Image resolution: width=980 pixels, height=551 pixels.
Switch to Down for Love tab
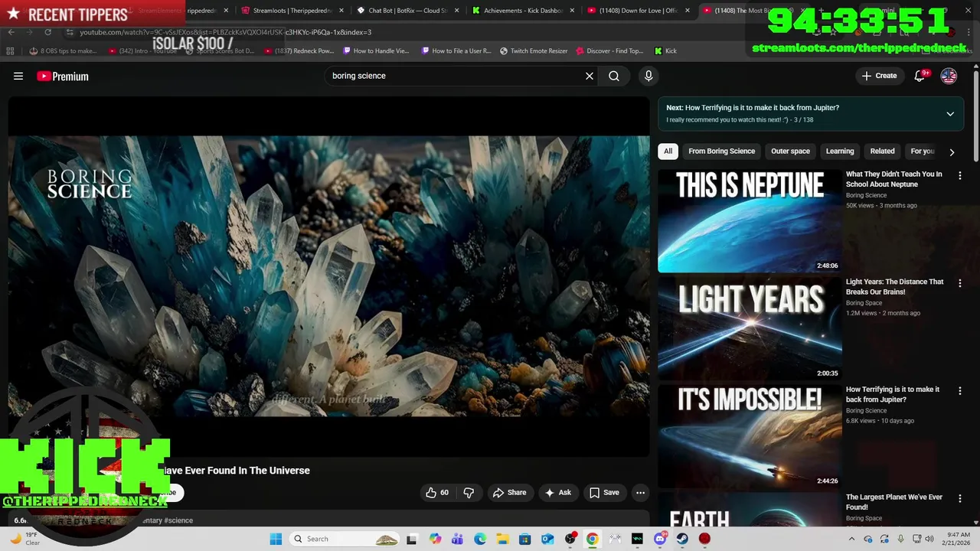639,11
